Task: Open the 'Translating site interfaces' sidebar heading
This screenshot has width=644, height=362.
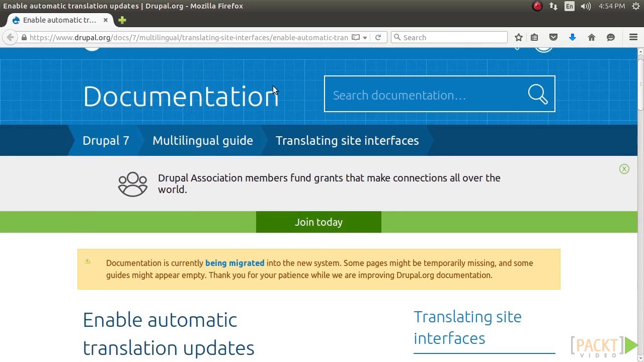Action: [x=467, y=327]
